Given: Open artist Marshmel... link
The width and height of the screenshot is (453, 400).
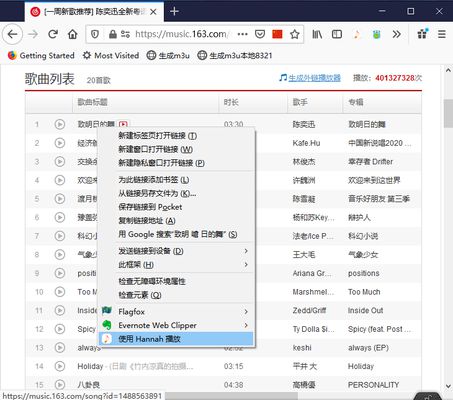Looking at the screenshot, I should [313, 292].
